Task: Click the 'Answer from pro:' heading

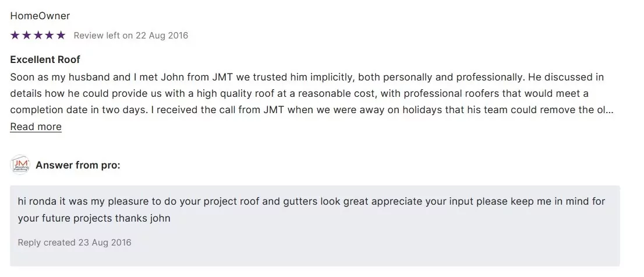Action: (78, 166)
